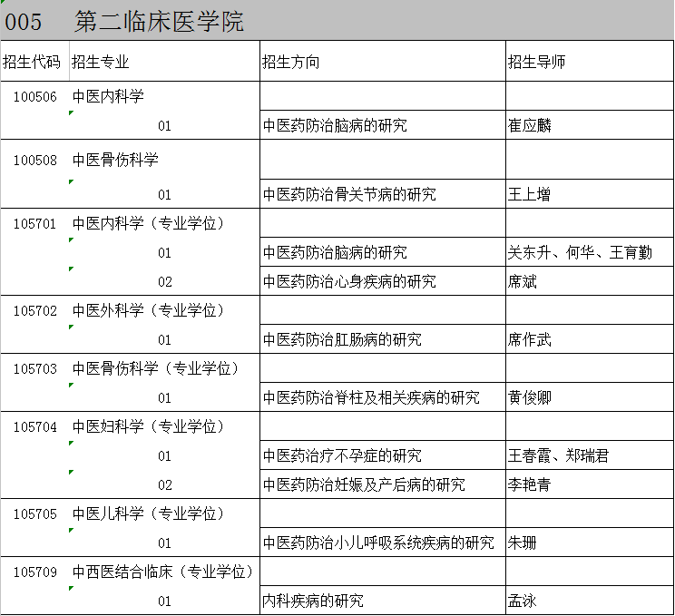Click direction 01 under 105705
Screen dimensions: 675x616
(165, 543)
